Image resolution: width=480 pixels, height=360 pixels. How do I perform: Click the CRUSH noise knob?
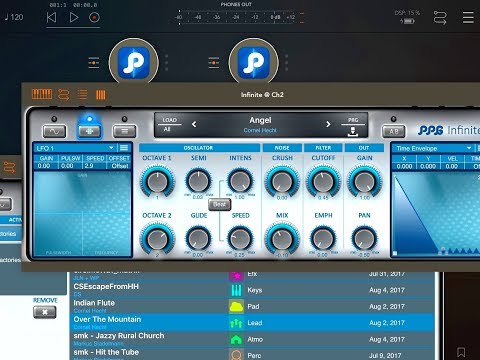tap(282, 181)
